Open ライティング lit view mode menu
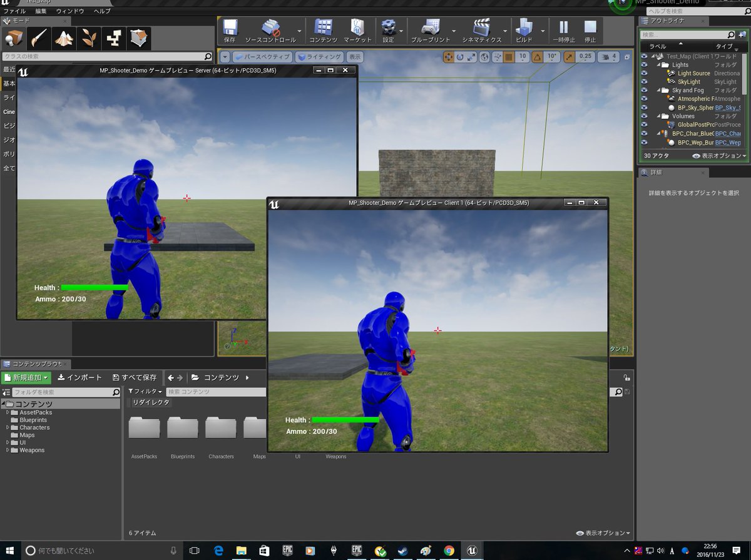The image size is (751, 560). click(x=319, y=57)
